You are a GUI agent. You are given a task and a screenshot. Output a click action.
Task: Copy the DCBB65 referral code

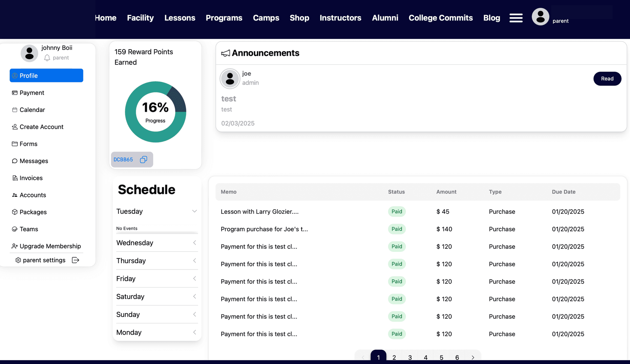coord(143,160)
